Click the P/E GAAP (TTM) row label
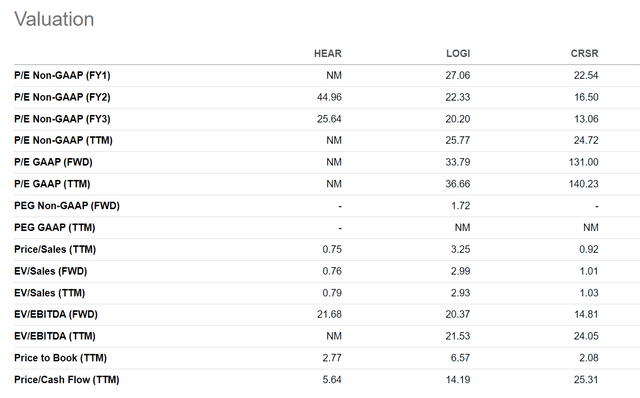 52,184
